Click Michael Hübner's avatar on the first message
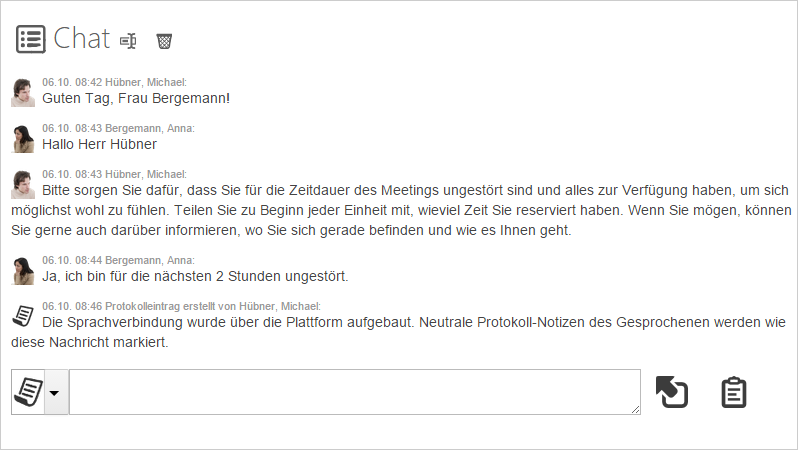Screen dimensions: 798x450 23,93
